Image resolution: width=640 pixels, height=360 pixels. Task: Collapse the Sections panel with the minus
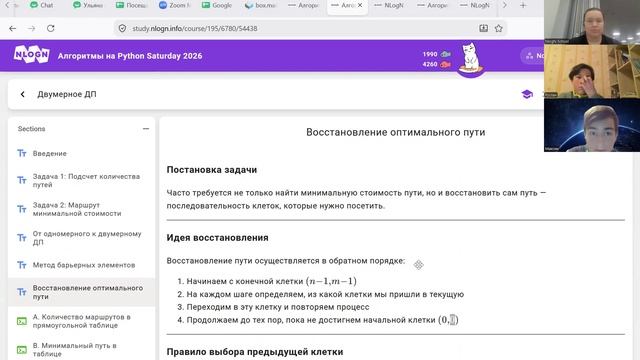click(x=146, y=129)
